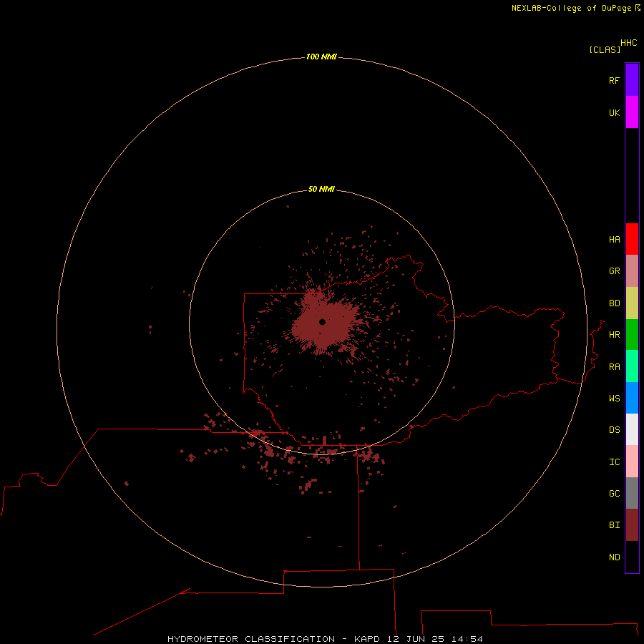Click the HR green legend swatch
Image resolution: width=644 pixels, height=644 pixels.
click(x=632, y=335)
